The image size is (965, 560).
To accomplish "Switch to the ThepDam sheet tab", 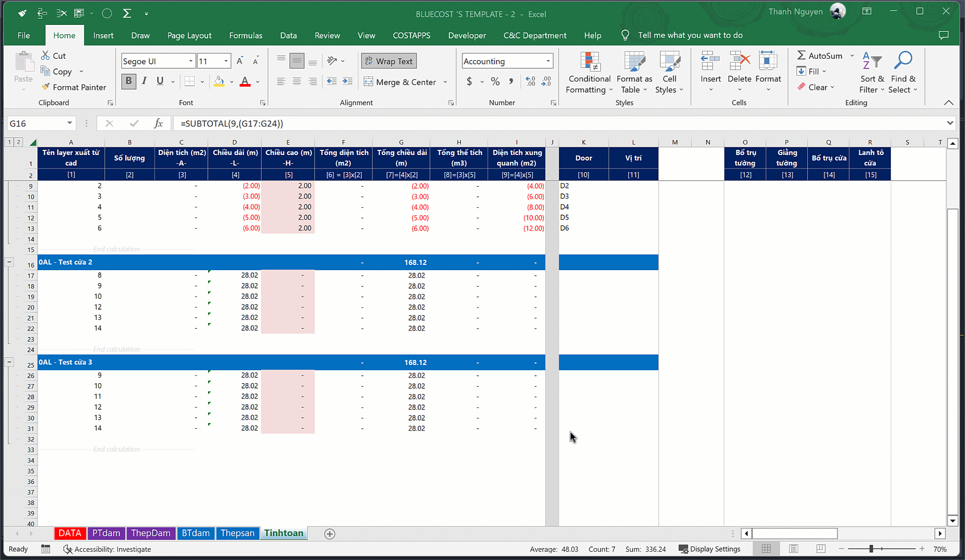I will click(x=150, y=533).
